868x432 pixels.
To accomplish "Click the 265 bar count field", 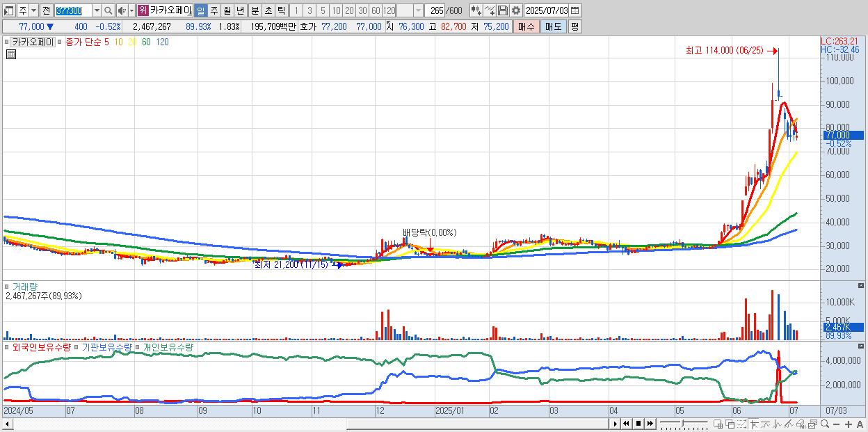I will (x=435, y=10).
